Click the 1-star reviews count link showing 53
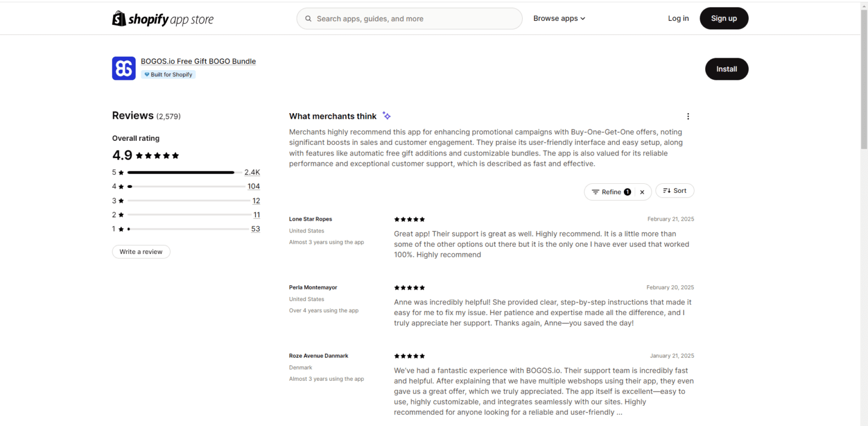The width and height of the screenshot is (868, 426). pos(255,229)
